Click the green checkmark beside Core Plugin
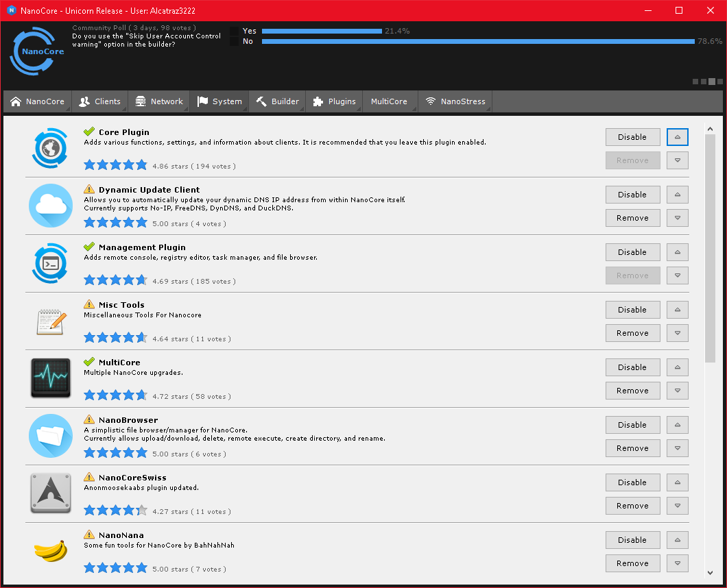 [x=89, y=132]
